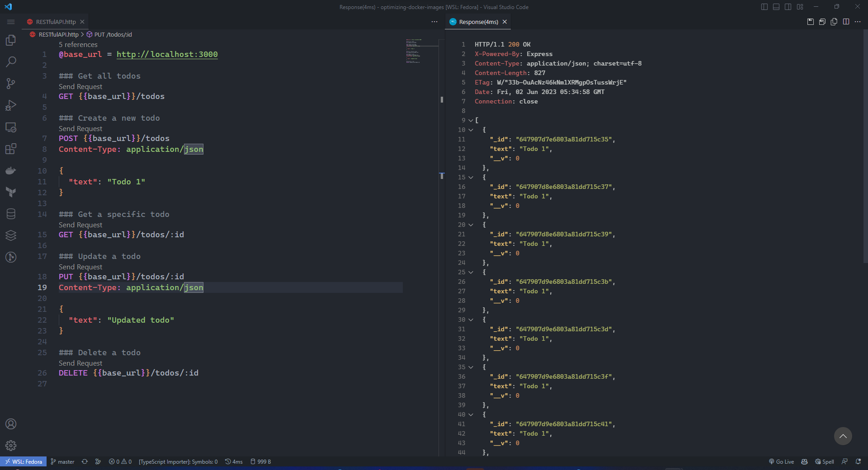The height and width of the screenshot is (470, 868).
Task: Click Send Request above GET all todos
Action: point(80,86)
